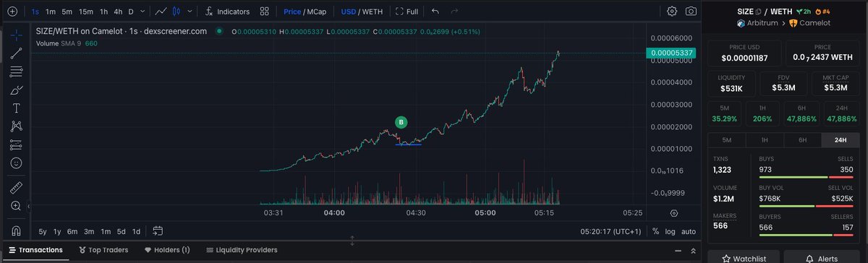Expand the timeframe interval dropdown arrow

(x=143, y=12)
